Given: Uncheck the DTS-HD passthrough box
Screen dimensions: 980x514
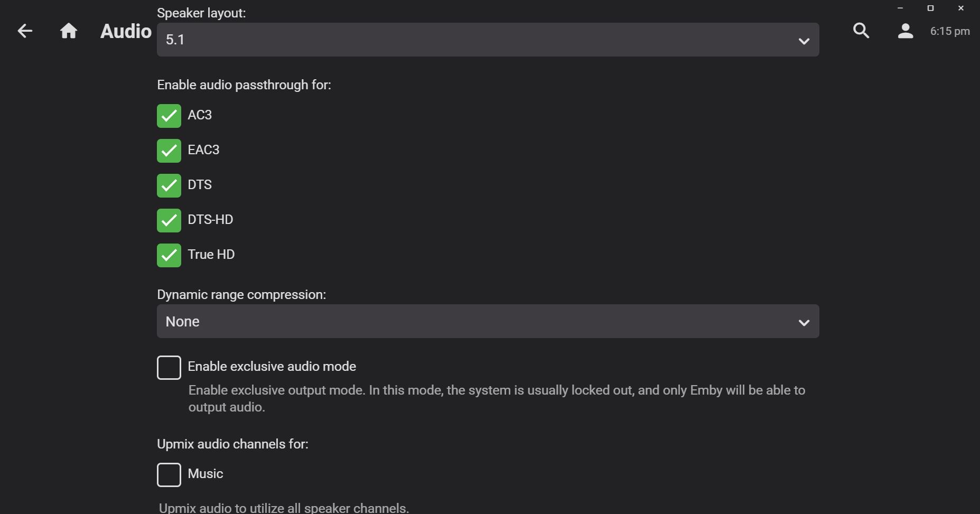Looking at the screenshot, I should click(x=169, y=221).
